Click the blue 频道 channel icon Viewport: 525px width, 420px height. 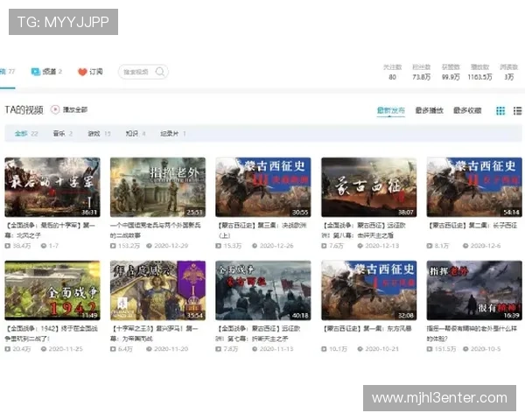point(36,72)
